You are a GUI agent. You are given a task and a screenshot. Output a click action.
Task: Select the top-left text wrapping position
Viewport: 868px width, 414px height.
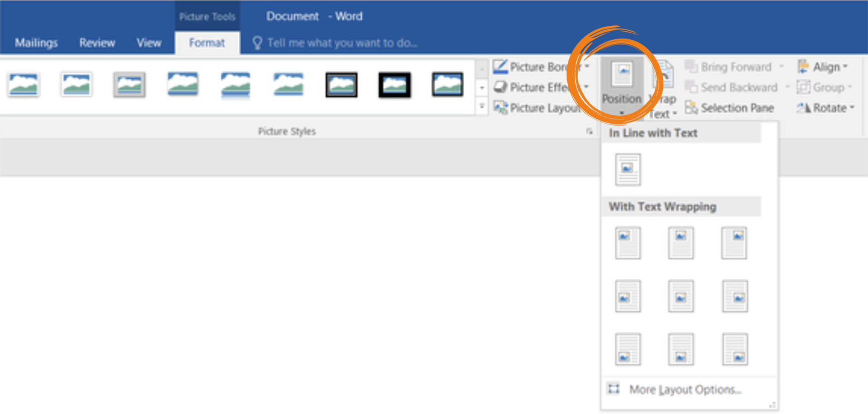click(628, 243)
